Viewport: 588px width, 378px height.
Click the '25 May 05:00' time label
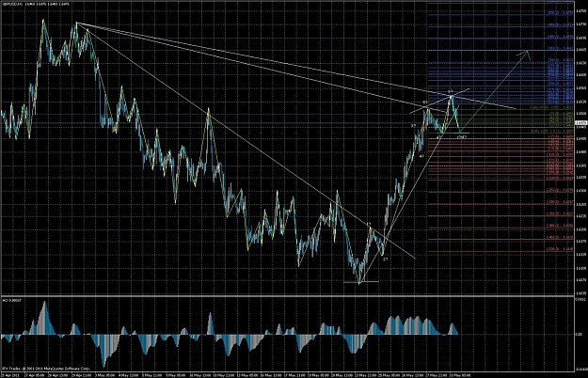pyautogui.click(x=389, y=376)
